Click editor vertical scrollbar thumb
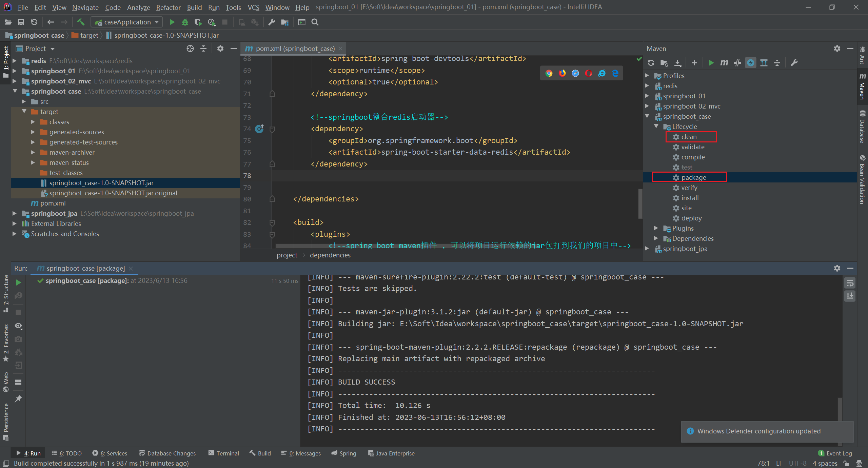Screen dimensions: 868x468 pyautogui.click(x=640, y=203)
